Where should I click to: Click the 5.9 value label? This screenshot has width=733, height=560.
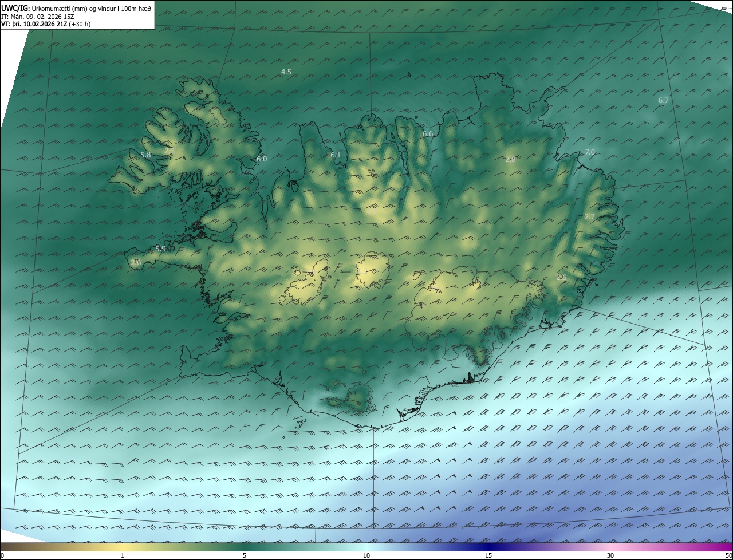point(160,249)
